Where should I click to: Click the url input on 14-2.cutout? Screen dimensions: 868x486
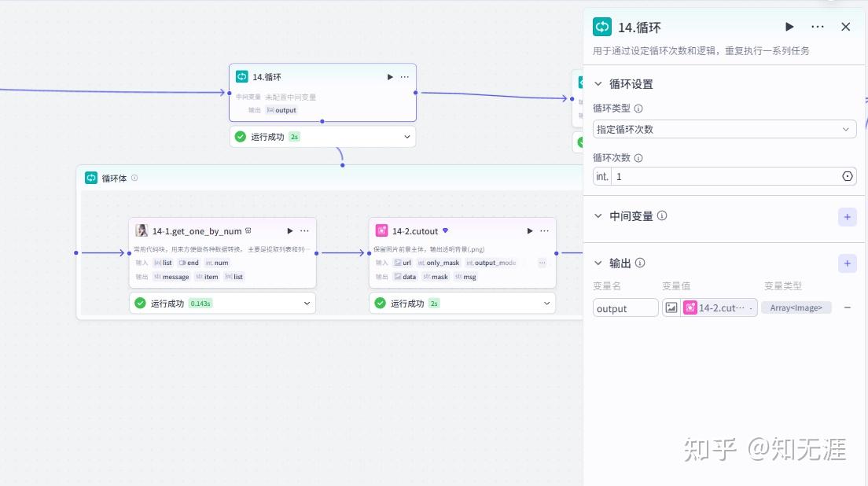(x=403, y=263)
